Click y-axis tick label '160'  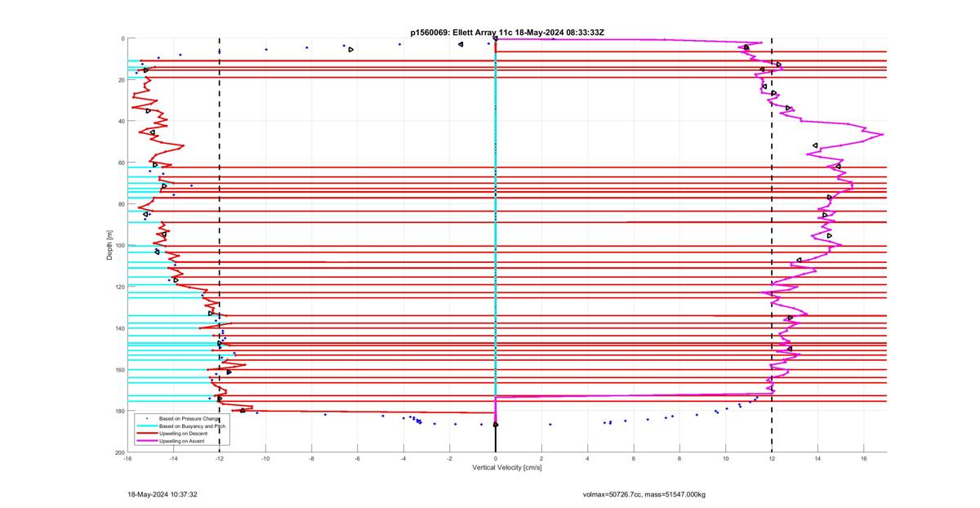[119, 370]
